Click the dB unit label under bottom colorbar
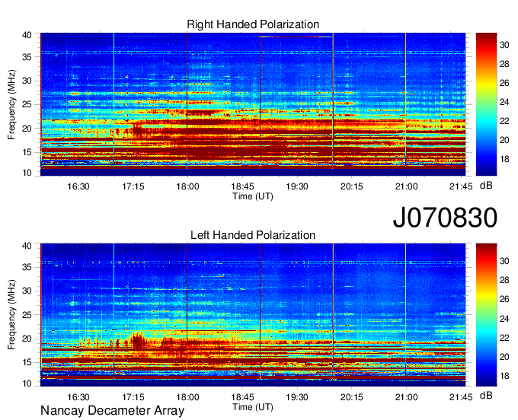This screenshot has width=518, height=420. click(x=486, y=395)
